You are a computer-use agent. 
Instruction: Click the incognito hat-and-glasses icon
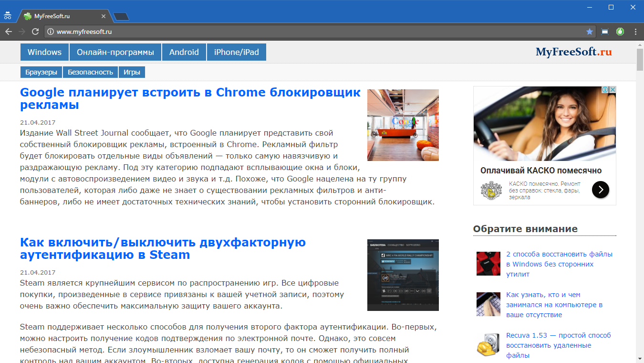point(7,15)
